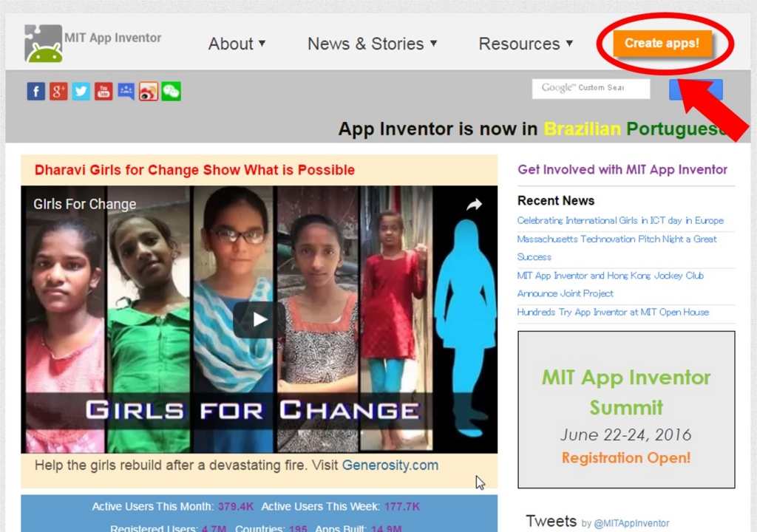Open Celebrating International Girls in ICT day link
The width and height of the screenshot is (757, 532).
[620, 221]
